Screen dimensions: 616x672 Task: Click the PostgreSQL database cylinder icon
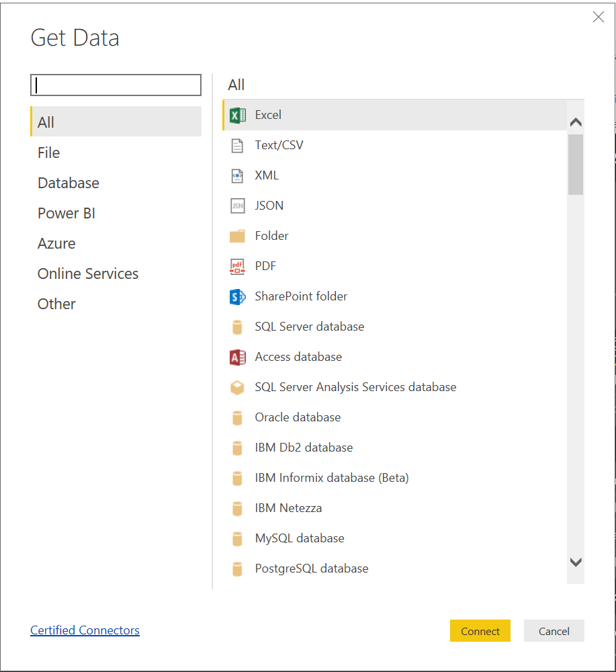(237, 569)
